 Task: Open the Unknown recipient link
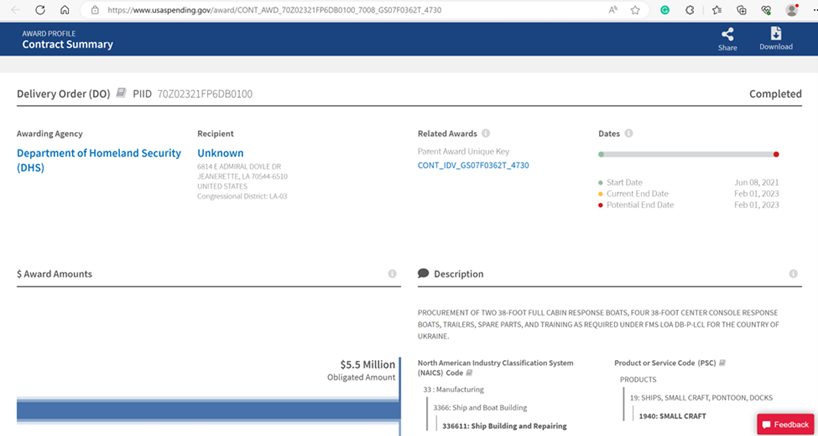pyautogui.click(x=220, y=153)
